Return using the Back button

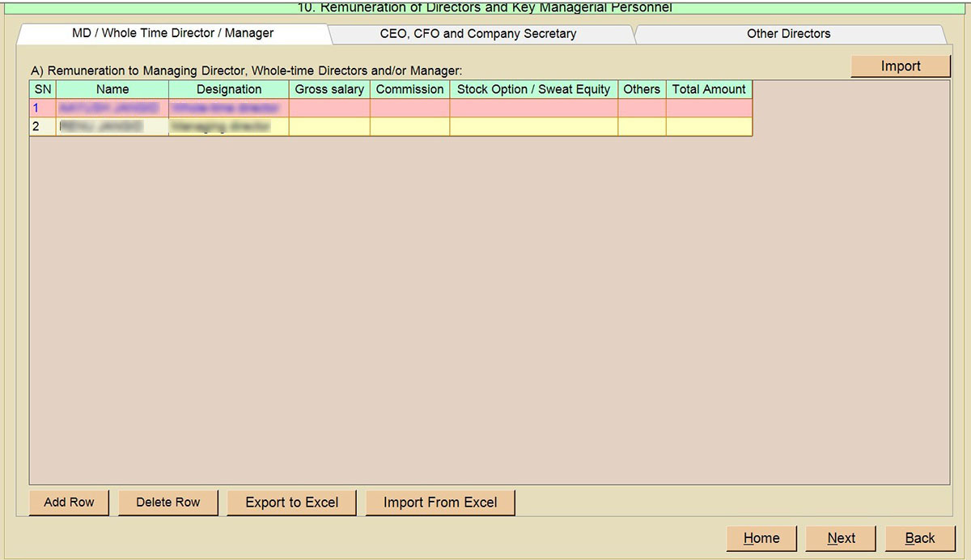click(920, 538)
